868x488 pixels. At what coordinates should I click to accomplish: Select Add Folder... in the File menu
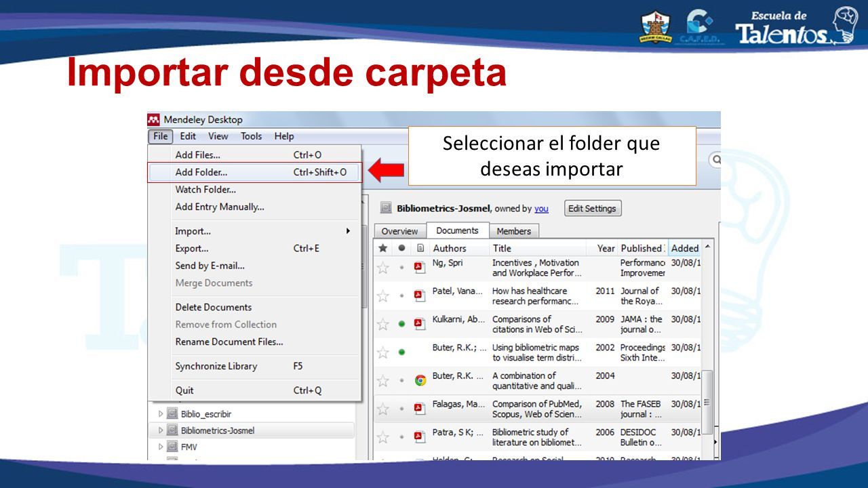(x=255, y=172)
